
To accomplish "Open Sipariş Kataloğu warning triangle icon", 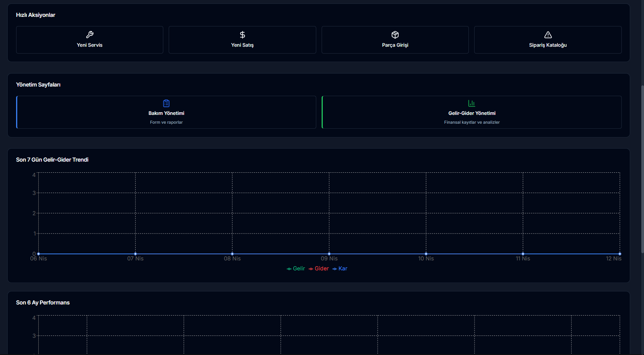I will [x=548, y=35].
